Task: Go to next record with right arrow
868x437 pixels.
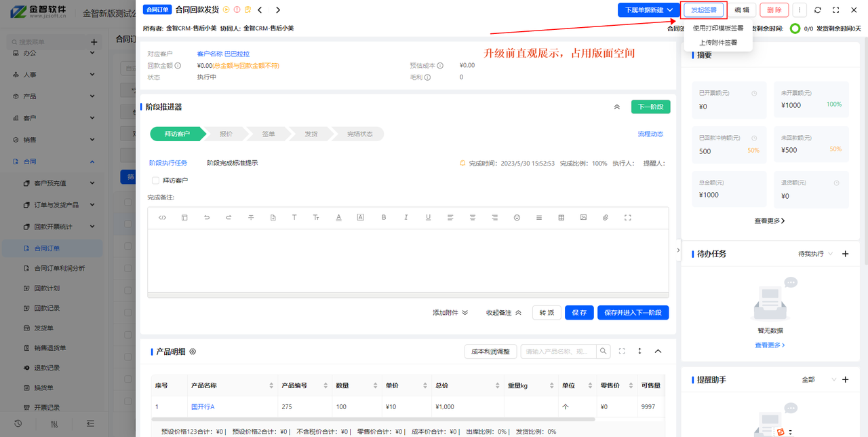Action: coord(278,9)
